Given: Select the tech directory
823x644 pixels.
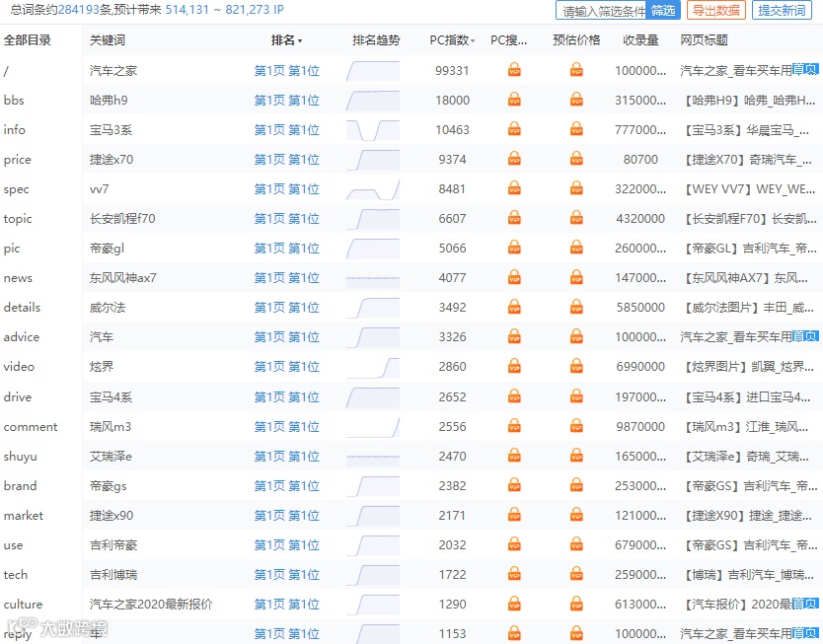Looking at the screenshot, I should click(15, 575).
